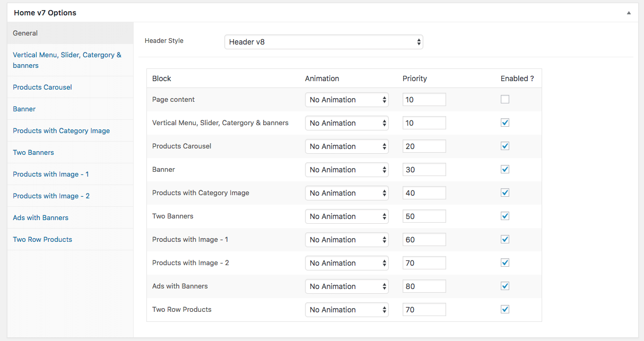Screen dimensions: 644x341
Task: Click 'Products with Image - 2' name in table
Action: 190,263
